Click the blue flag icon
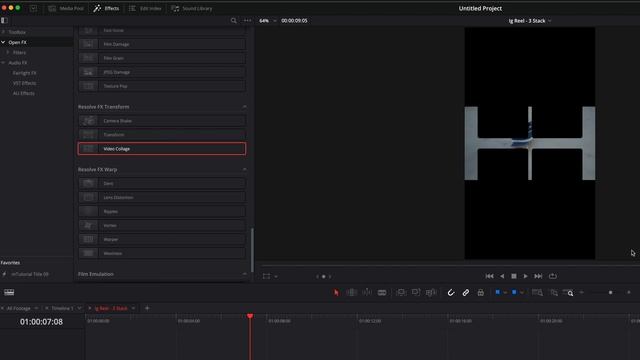This screenshot has width=640, height=360. pyautogui.click(x=498, y=292)
